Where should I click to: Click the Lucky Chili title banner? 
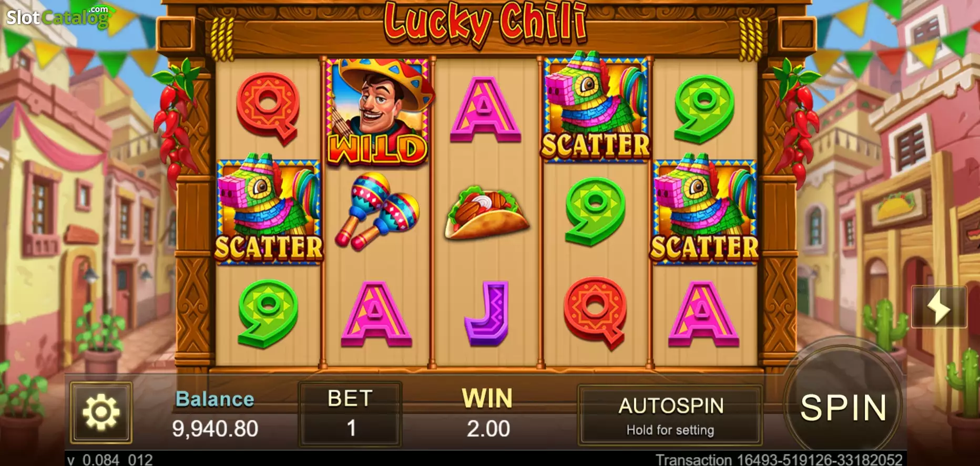tap(485, 23)
